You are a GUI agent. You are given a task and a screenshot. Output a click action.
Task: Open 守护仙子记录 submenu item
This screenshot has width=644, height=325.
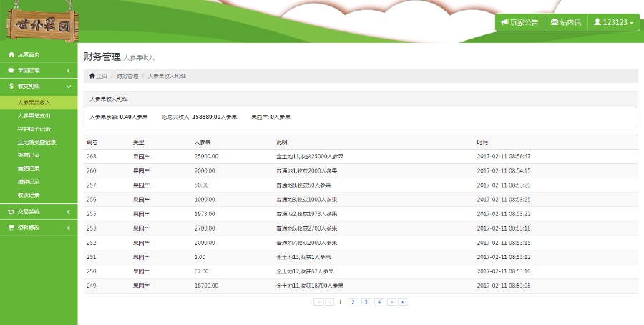click(34, 129)
